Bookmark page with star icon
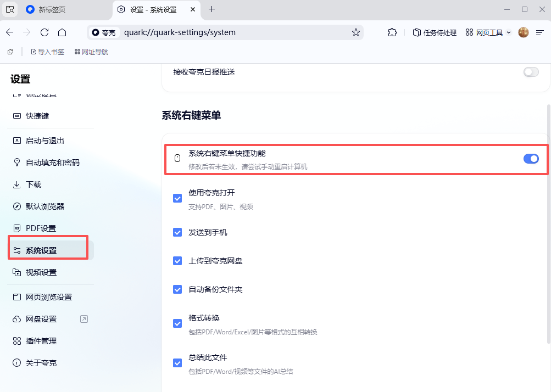 [x=355, y=32]
